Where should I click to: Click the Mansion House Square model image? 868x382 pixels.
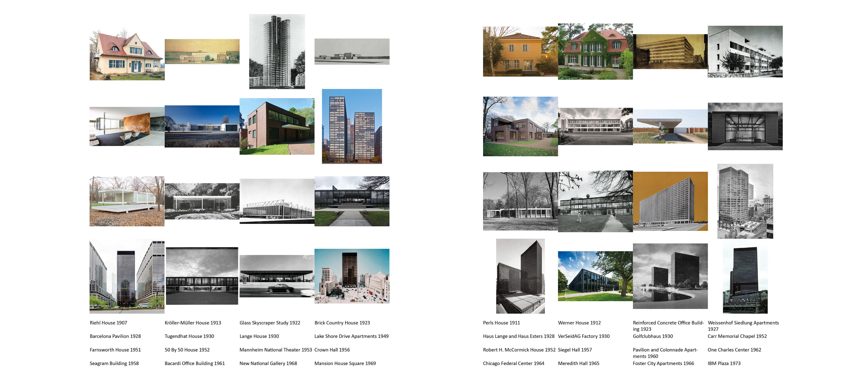point(352,276)
